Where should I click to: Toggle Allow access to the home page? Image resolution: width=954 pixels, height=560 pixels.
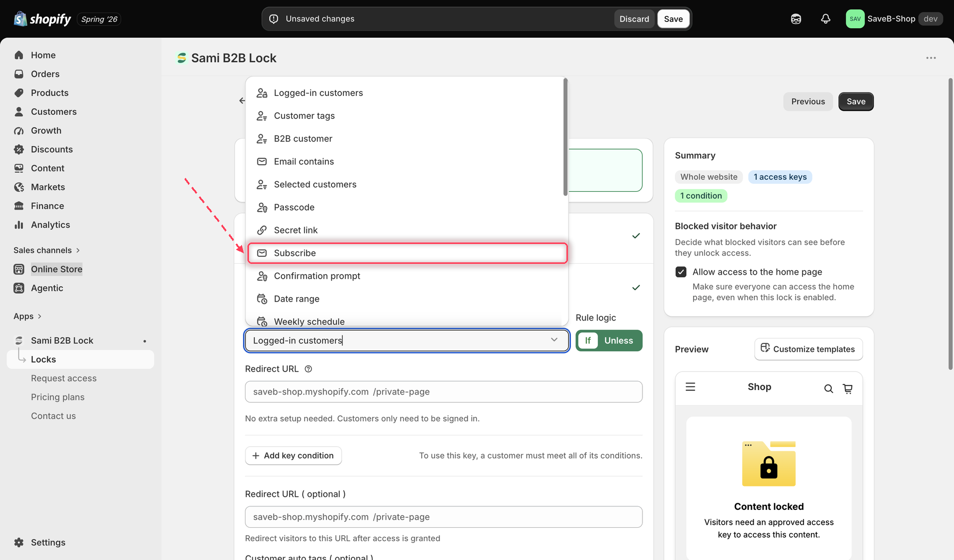point(681,272)
